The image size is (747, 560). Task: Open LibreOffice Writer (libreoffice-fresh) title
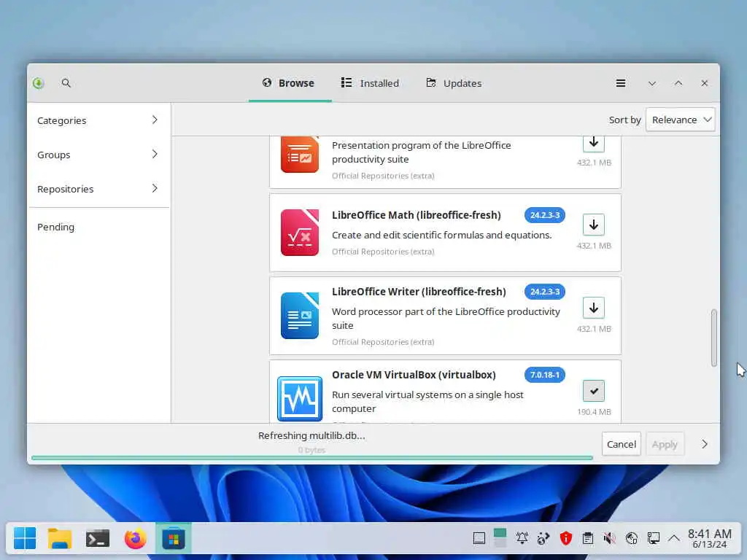coord(419,292)
